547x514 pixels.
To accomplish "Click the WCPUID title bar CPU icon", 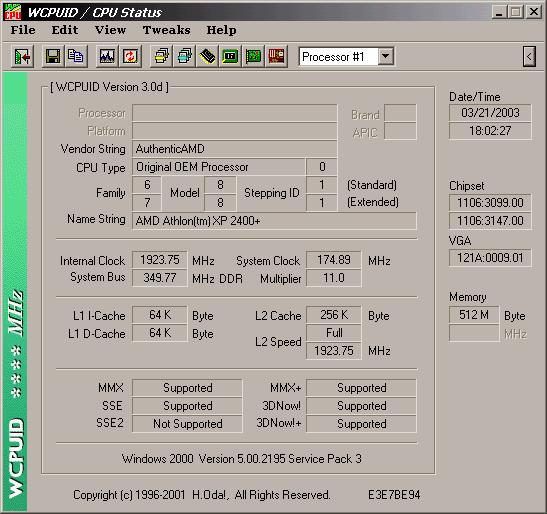I will [x=13, y=12].
